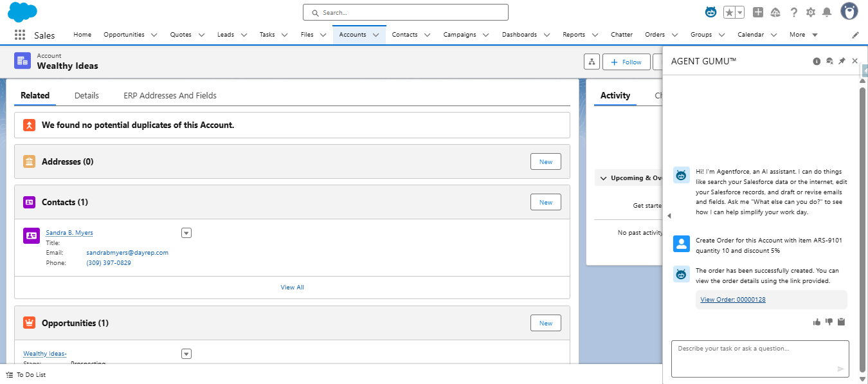Give thumbs up on agent response
Viewport: 868px width, 384px height.
[817, 322]
